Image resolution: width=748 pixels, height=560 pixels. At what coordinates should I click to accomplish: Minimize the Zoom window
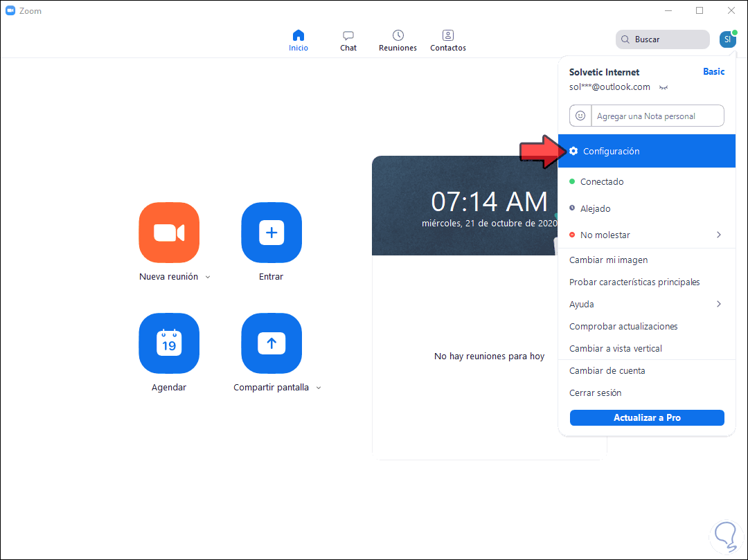pos(668,10)
